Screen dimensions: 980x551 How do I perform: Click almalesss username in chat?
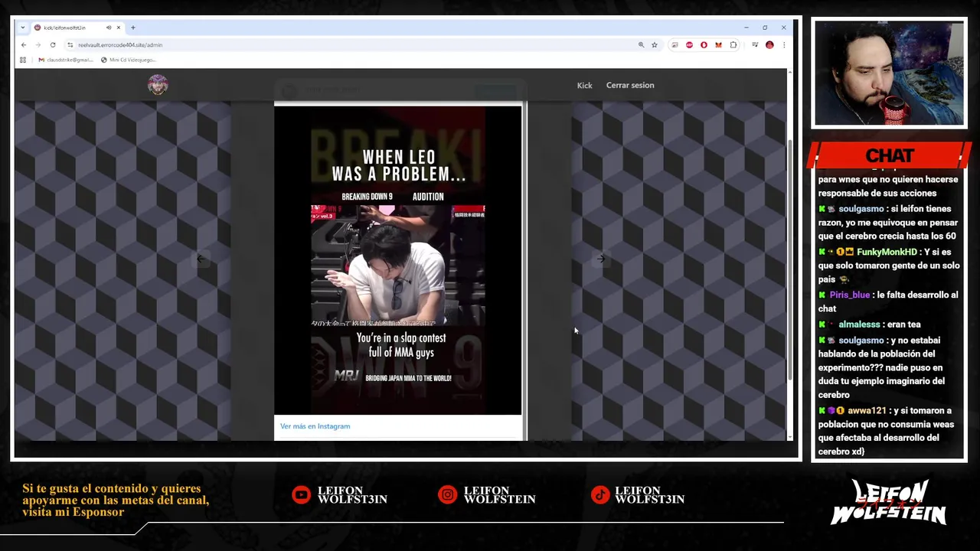coord(859,324)
